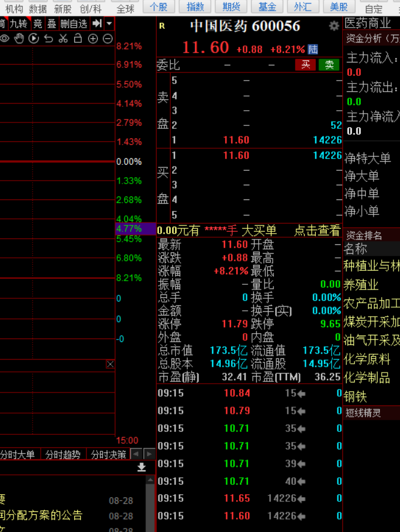Open the 新股 menu
Screen dimensions: 400x532
click(63, 8)
